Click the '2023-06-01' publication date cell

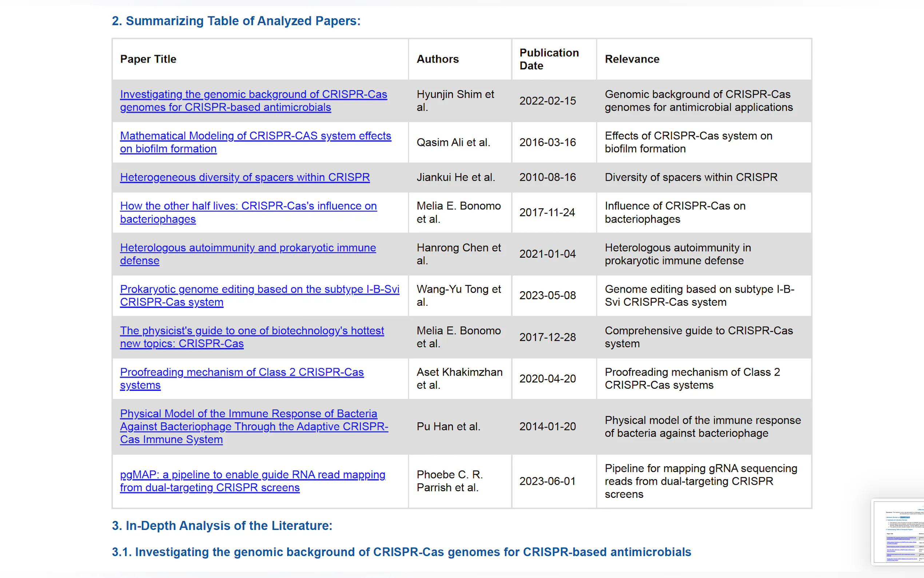pyautogui.click(x=547, y=481)
